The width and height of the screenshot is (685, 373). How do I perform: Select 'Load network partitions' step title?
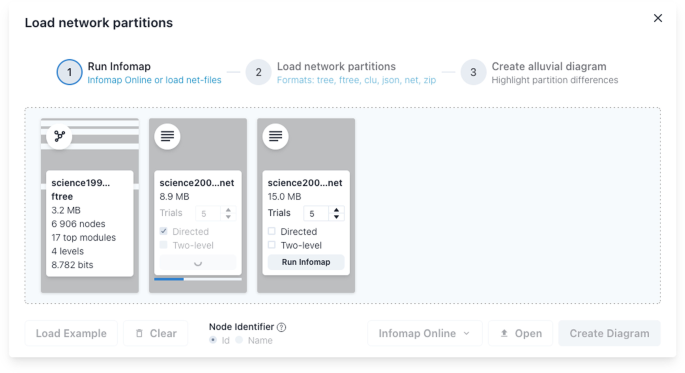click(x=336, y=66)
